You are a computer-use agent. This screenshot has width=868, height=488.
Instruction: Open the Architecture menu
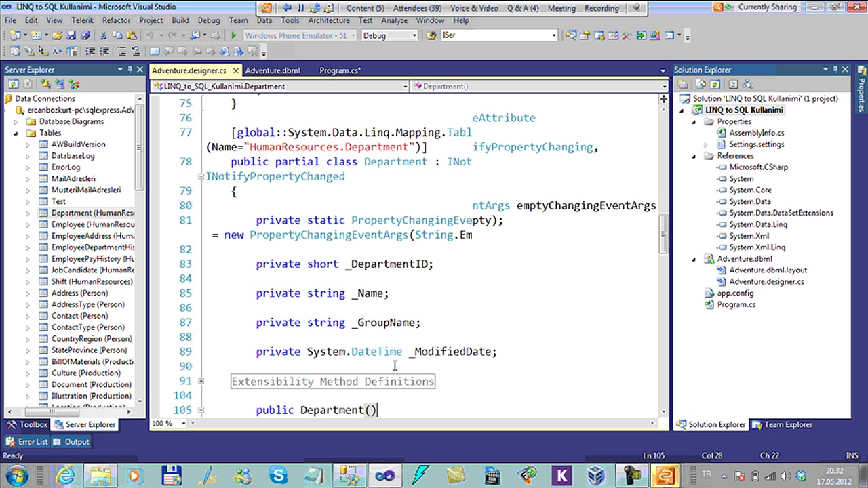click(x=328, y=20)
